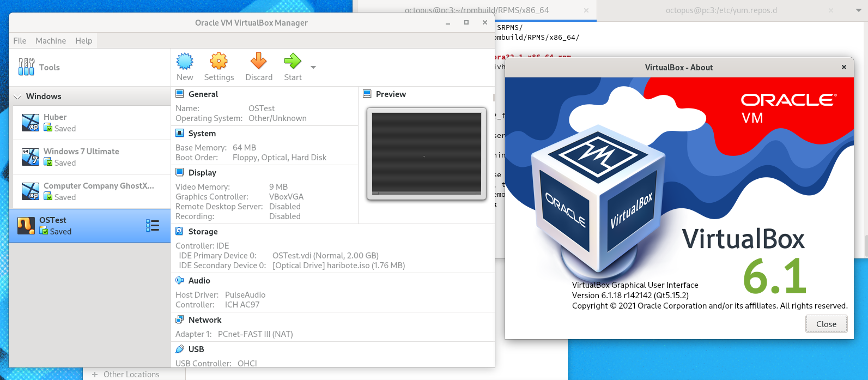The width and height of the screenshot is (868, 380).
Task: Open the Machine menu
Action: pos(51,41)
